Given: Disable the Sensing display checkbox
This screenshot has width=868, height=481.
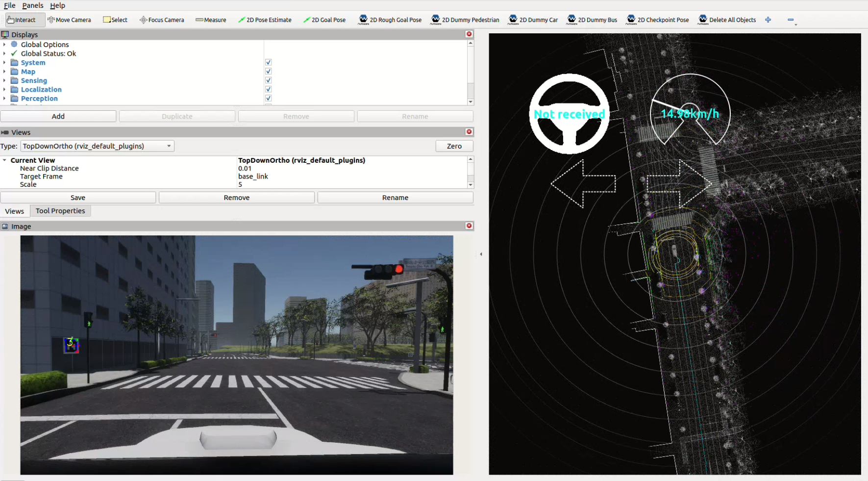Looking at the screenshot, I should pos(268,80).
